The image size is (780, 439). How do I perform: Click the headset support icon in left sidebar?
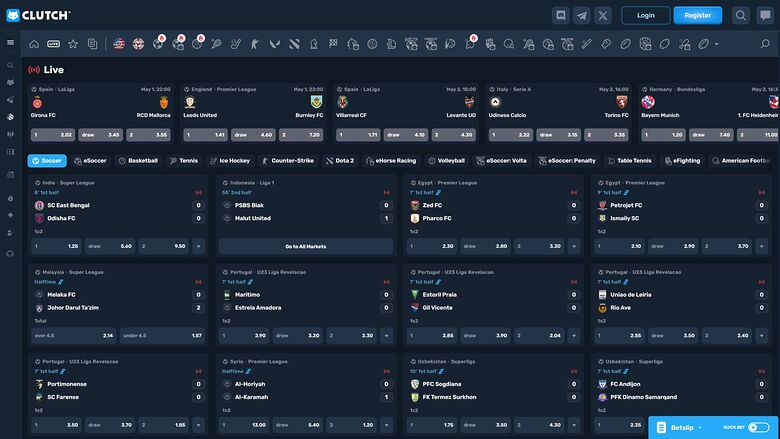(10, 254)
